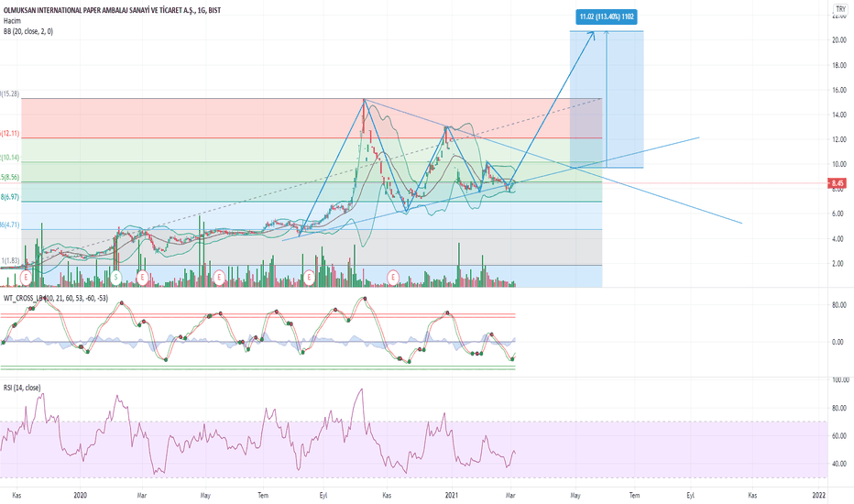The width and height of the screenshot is (854, 504).
Task: Click the 2.00 price axis value
Action: point(839,264)
